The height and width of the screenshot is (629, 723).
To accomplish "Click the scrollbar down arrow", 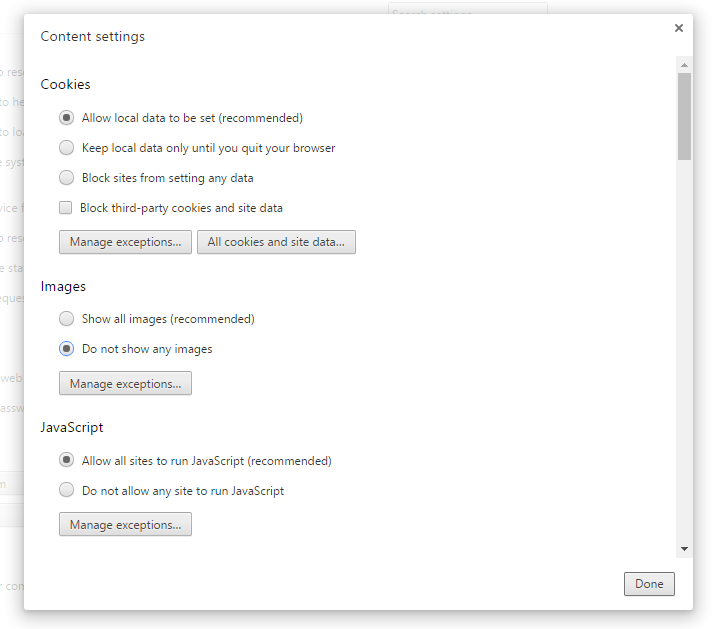I will click(684, 549).
